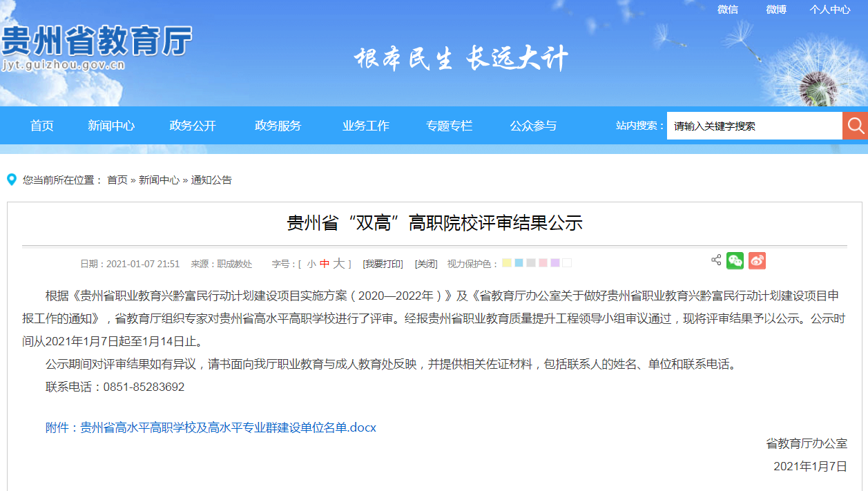The height and width of the screenshot is (491, 868).
Task: Select the yellow eye-protection color swatch
Action: pyautogui.click(x=506, y=262)
